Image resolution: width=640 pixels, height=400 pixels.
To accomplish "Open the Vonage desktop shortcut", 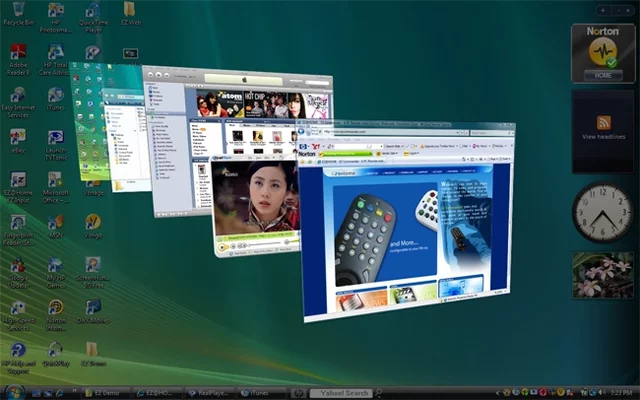I will (93, 189).
